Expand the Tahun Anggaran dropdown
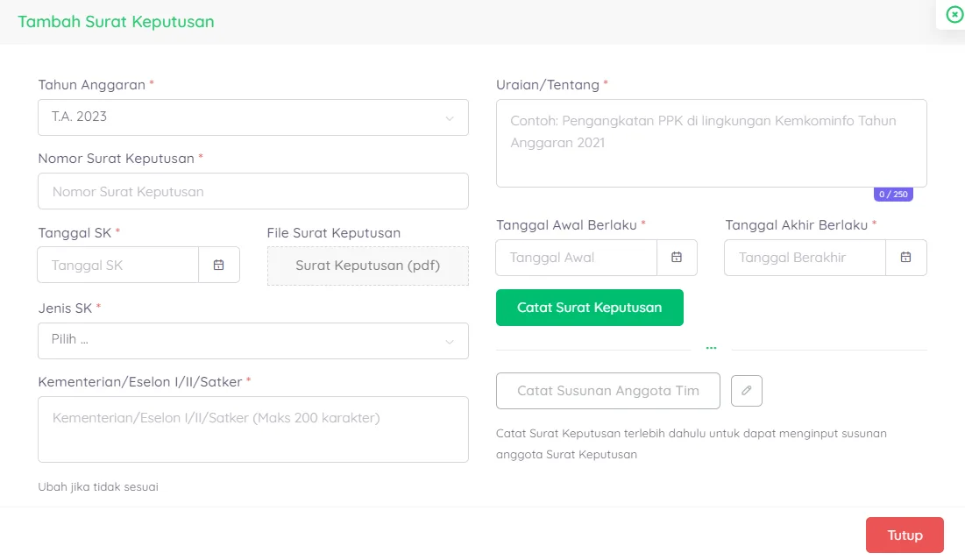Screen dimensions: 965x560 (252, 117)
